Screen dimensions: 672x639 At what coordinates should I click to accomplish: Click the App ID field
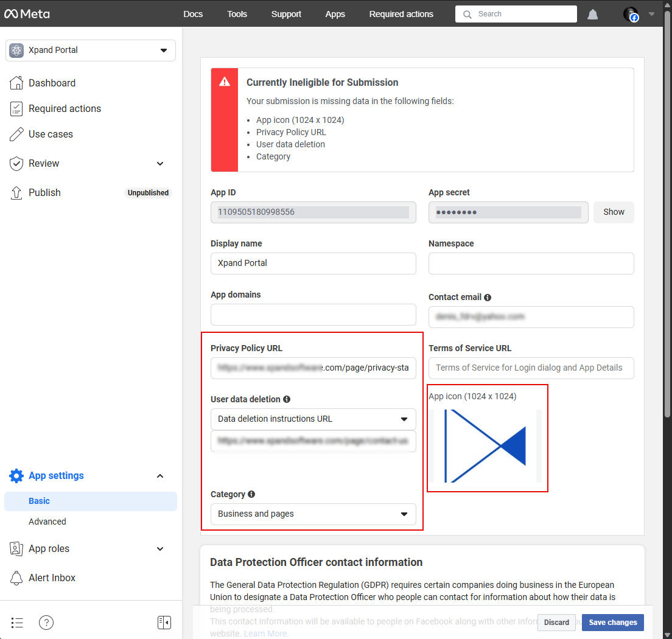coord(313,212)
